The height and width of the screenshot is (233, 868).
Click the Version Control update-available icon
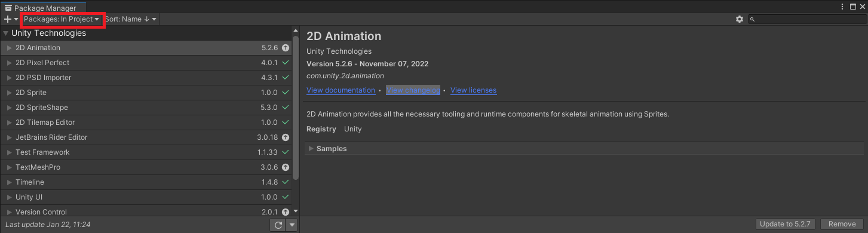[286, 212]
